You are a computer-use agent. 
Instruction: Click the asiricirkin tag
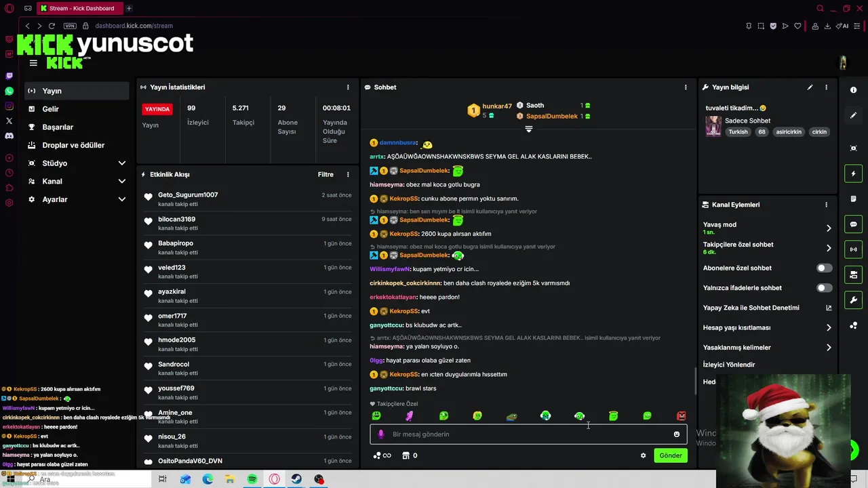pyautogui.click(x=789, y=132)
